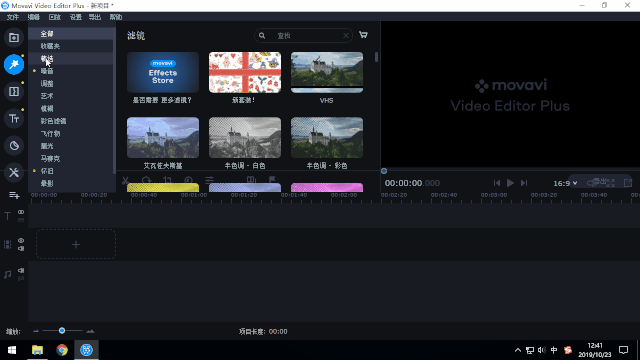Select the 马赛克 filter category
This screenshot has height=360, width=640.
coord(71,158)
